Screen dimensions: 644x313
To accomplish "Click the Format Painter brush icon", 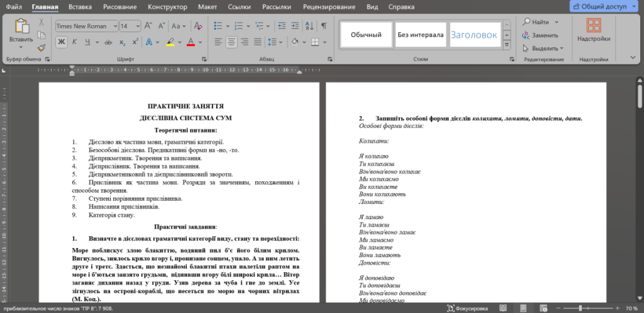I will (x=42, y=48).
